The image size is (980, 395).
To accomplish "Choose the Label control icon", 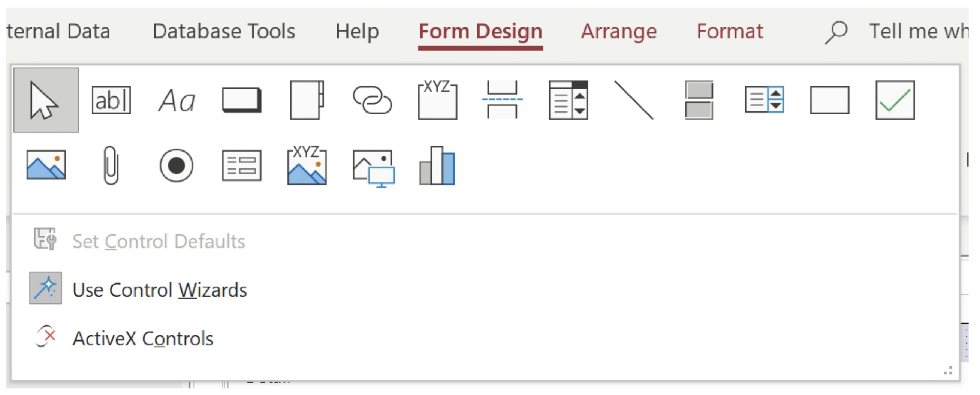I will click(x=177, y=100).
